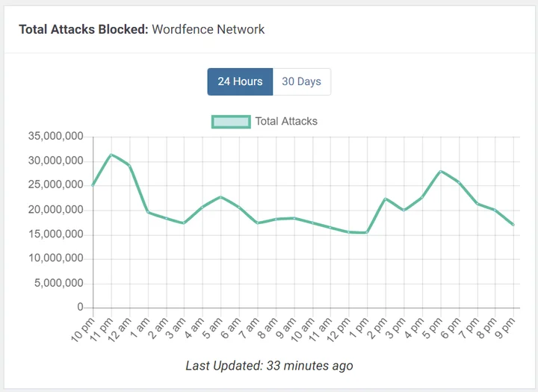Click the 0 y-axis label
Image resolution: width=538 pixels, height=392 pixels.
pyautogui.click(x=80, y=308)
